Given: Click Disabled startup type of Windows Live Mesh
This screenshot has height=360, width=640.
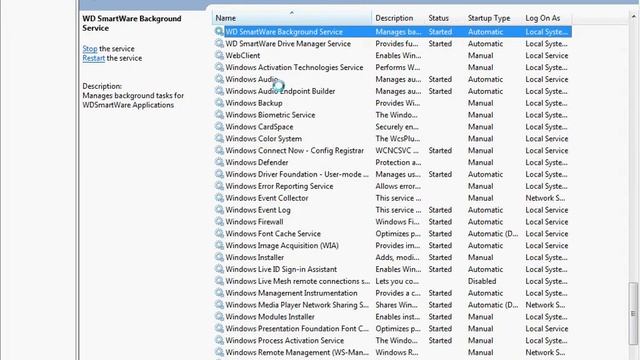Looking at the screenshot, I should pos(482,281).
